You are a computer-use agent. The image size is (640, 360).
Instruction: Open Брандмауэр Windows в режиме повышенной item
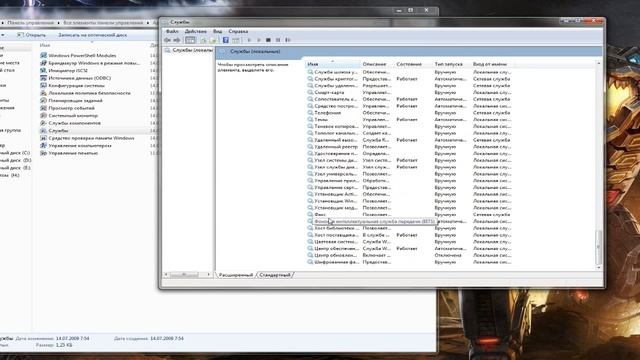[x=90, y=63]
